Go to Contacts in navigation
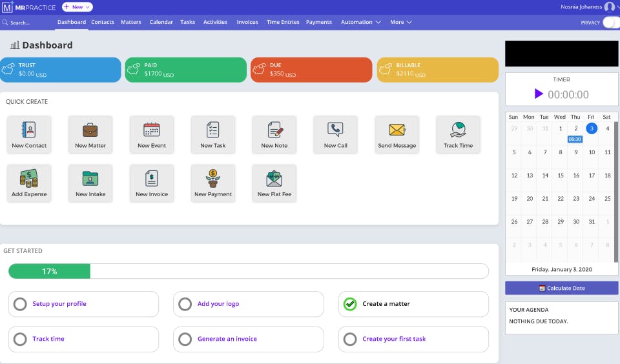This screenshot has width=620, height=364. click(x=103, y=22)
